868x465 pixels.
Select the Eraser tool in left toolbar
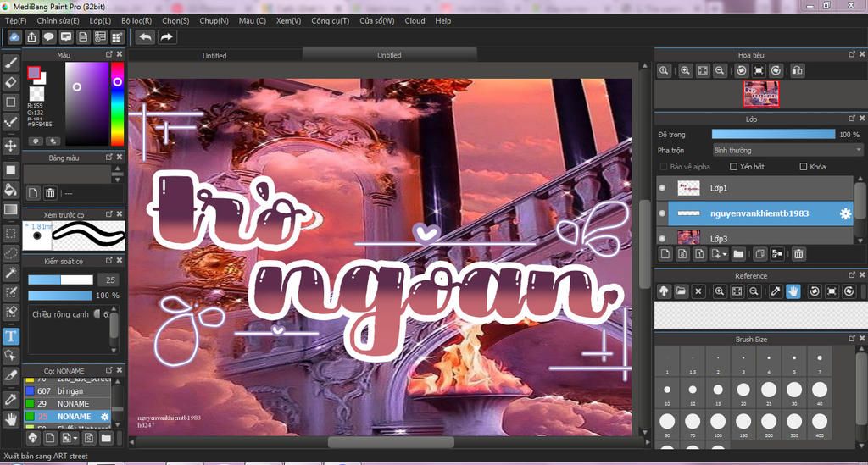(10, 82)
